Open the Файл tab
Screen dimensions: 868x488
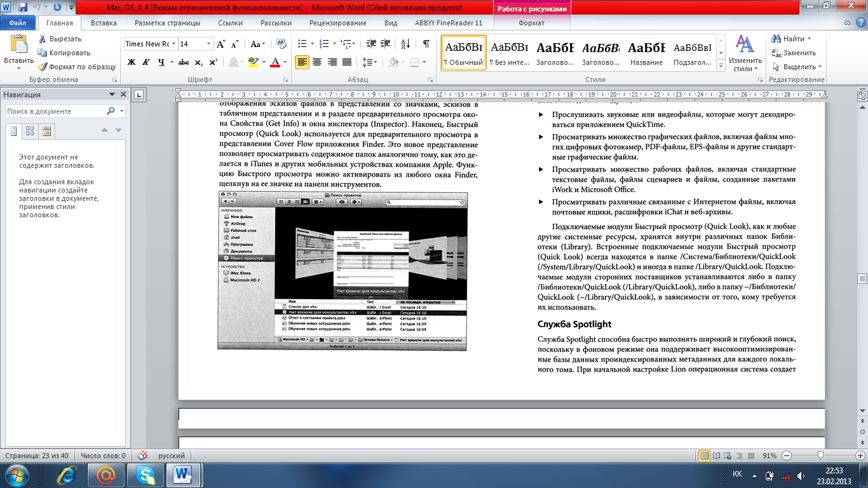pos(18,23)
